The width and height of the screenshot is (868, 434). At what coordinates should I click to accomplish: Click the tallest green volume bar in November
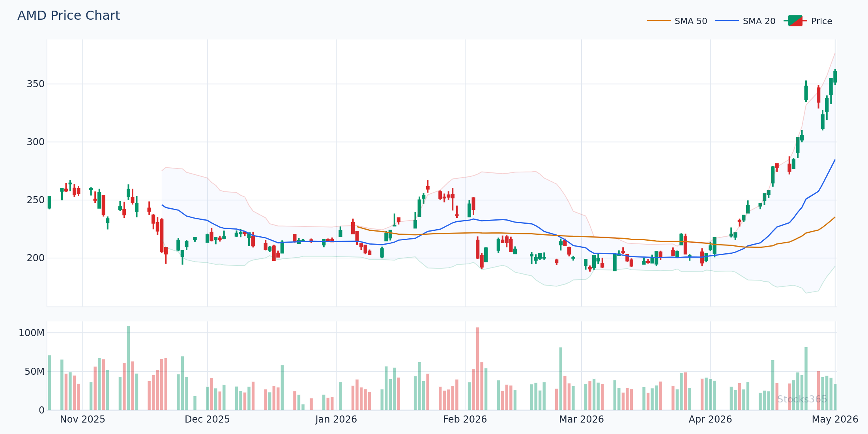pyautogui.click(x=128, y=368)
